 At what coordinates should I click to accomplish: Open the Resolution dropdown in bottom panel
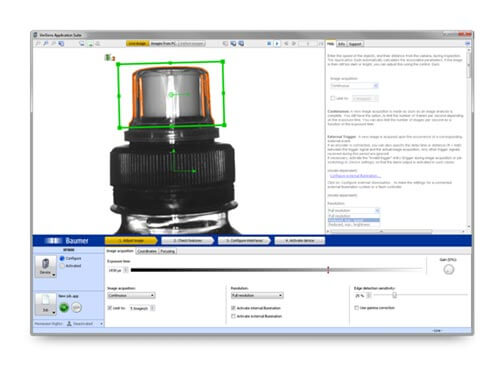tap(257, 295)
